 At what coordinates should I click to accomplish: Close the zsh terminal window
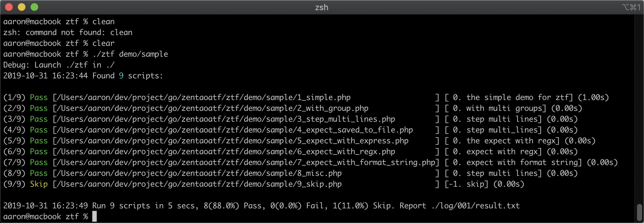(9, 7)
